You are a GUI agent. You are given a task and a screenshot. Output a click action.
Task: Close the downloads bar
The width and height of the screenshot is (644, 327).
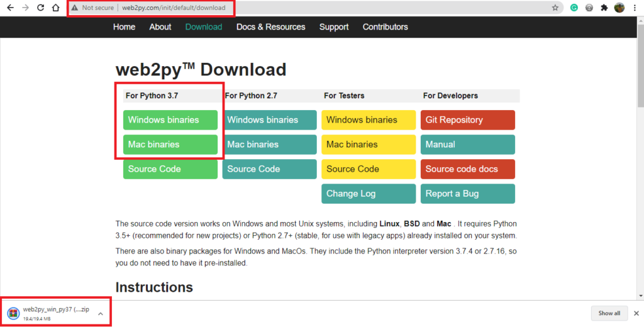pyautogui.click(x=635, y=313)
